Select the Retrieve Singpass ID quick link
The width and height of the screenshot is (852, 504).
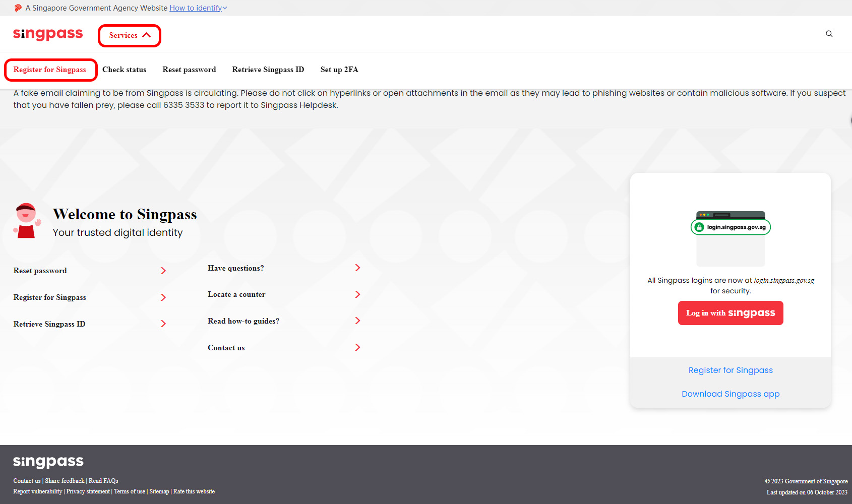pos(49,324)
